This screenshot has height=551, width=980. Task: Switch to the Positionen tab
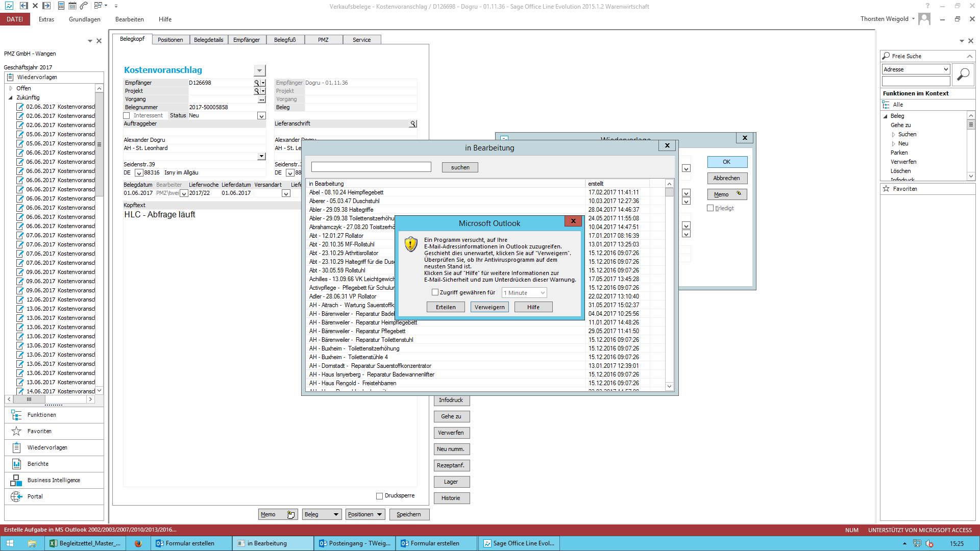(170, 40)
